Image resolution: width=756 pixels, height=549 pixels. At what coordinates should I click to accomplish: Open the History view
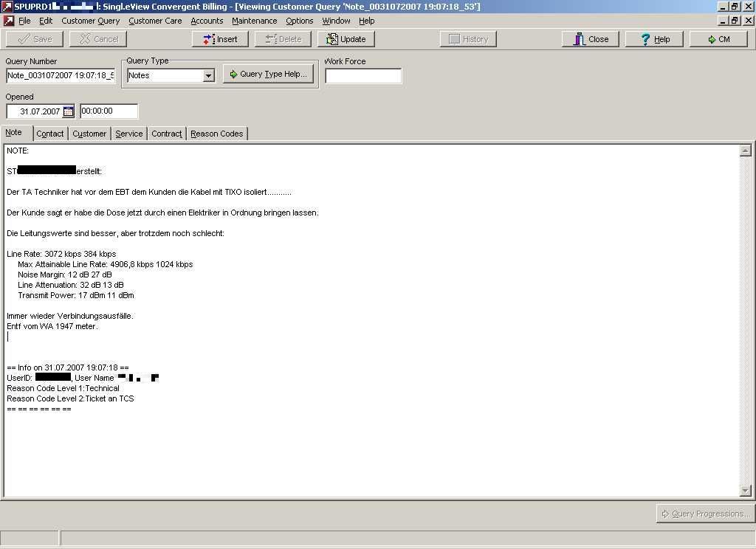468,39
